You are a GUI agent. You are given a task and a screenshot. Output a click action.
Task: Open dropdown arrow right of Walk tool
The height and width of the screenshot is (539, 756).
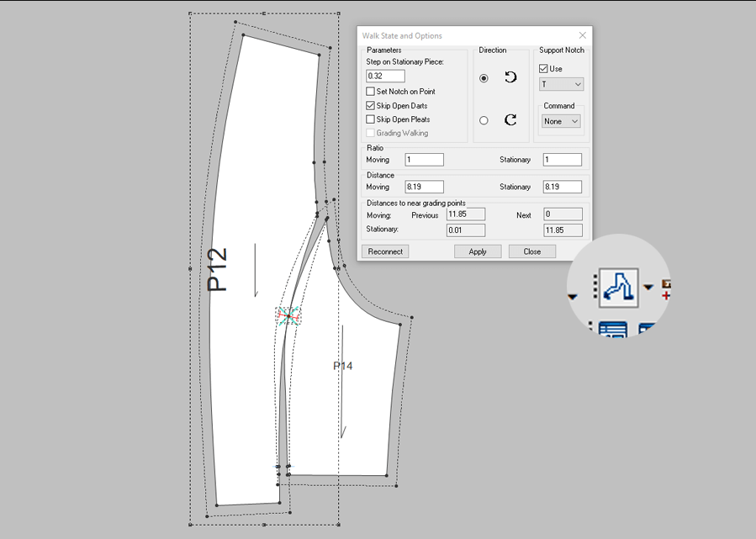(x=648, y=287)
